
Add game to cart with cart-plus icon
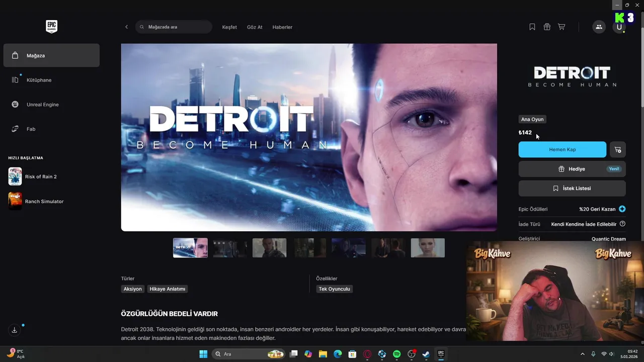click(618, 149)
